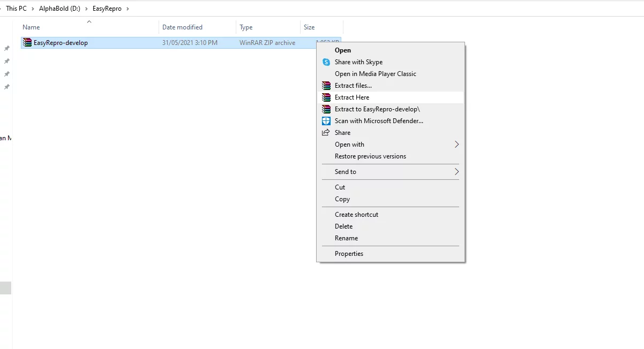This screenshot has height=349, width=644.
Task: Click the Skype icon in the context menu
Action: 326,62
